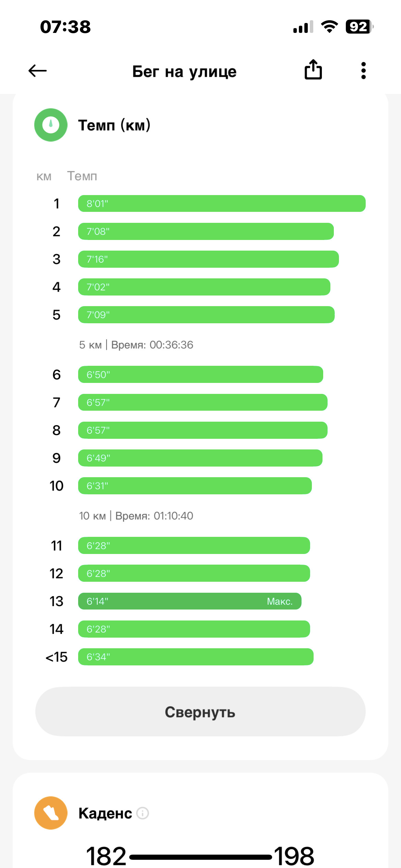The height and width of the screenshot is (868, 401).
Task: Tap the Бег на улице title
Action: (184, 71)
